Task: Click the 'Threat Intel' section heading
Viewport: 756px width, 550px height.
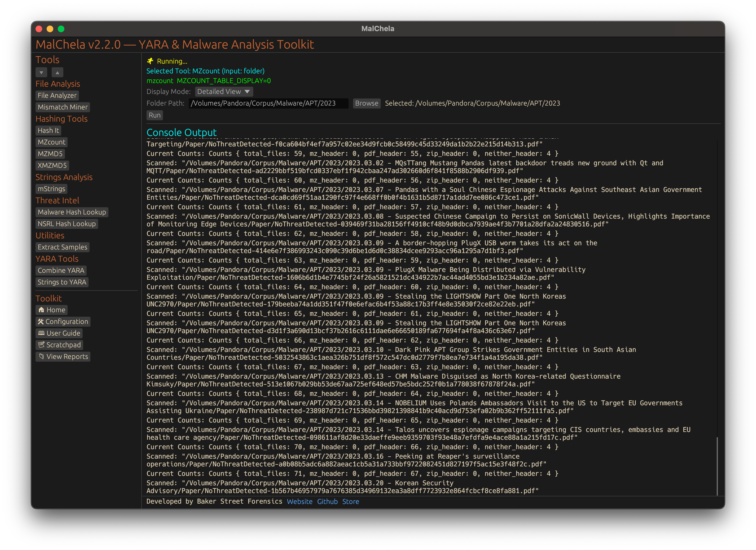Action: [x=57, y=201]
